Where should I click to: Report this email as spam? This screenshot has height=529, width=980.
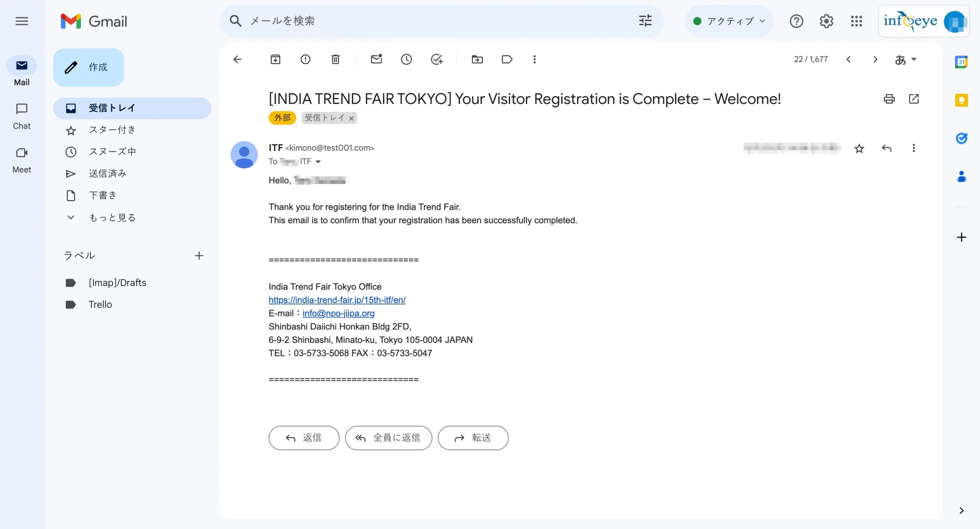coord(305,59)
